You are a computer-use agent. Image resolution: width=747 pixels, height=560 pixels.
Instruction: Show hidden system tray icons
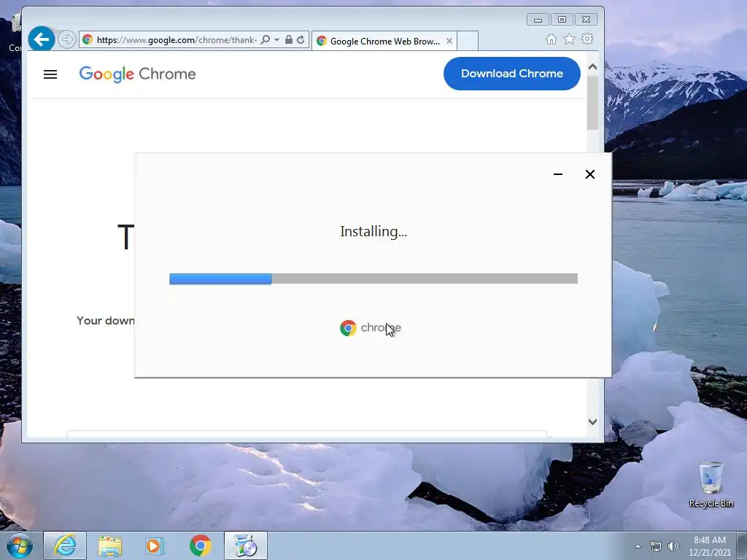(638, 546)
